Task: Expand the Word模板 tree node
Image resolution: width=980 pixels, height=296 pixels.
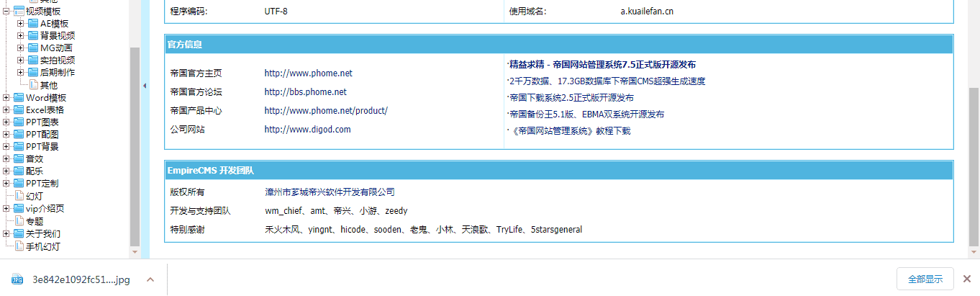Action: click(x=6, y=97)
